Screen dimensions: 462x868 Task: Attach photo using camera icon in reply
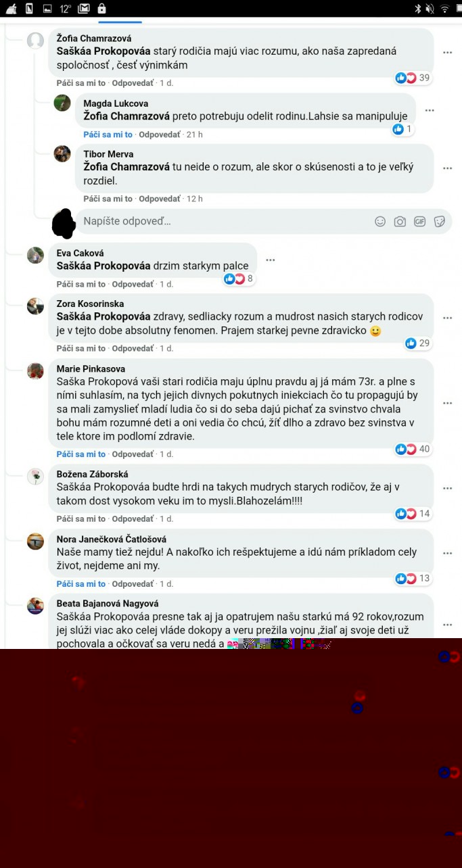coord(400,221)
